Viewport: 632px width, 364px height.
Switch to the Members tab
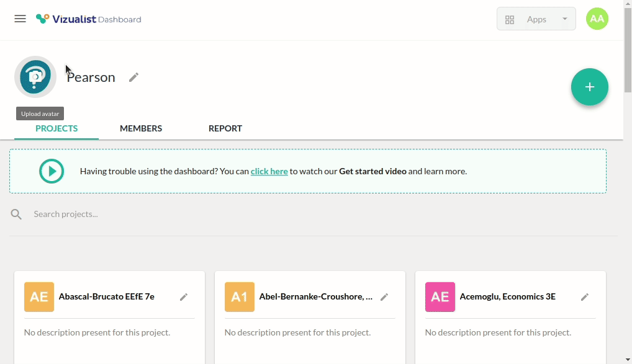(141, 128)
